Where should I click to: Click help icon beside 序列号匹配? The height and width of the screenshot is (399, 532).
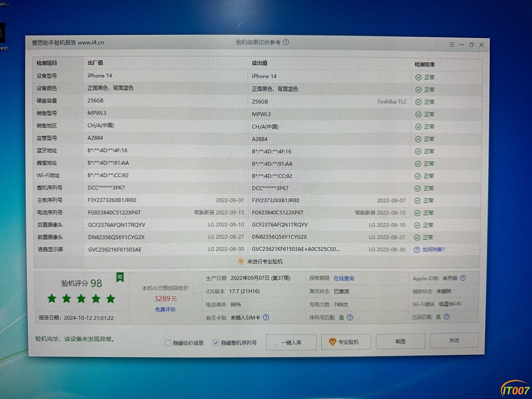[350, 317]
